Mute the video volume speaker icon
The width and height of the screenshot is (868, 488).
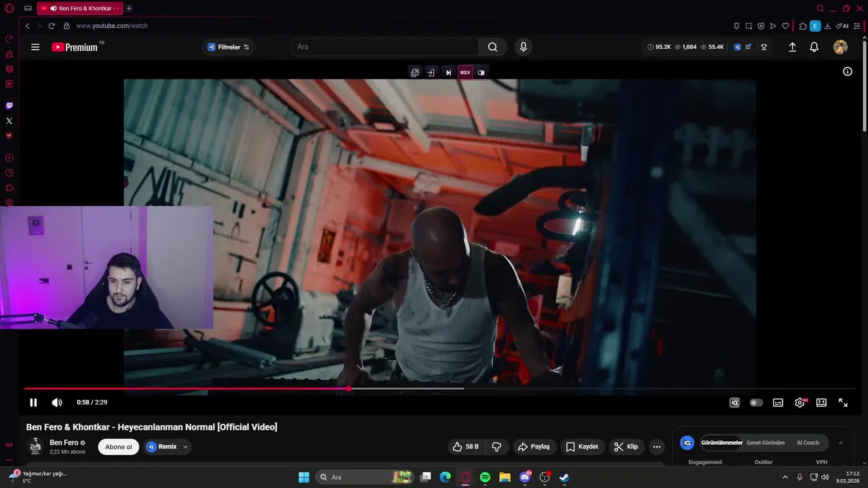click(x=57, y=403)
